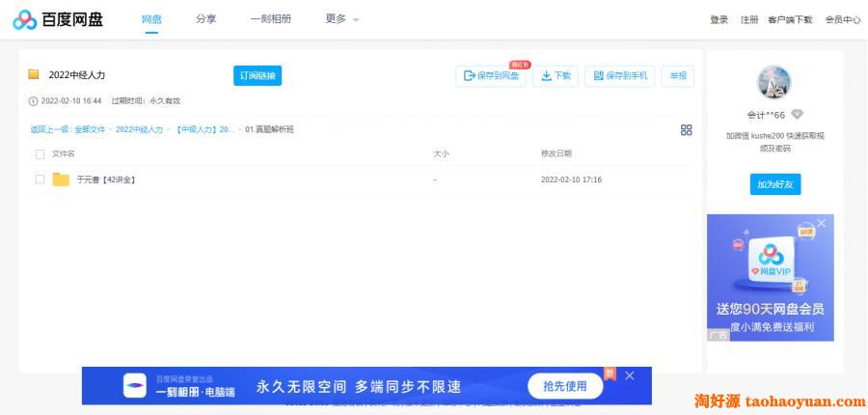Click the Baidu Netdisk logo
The image size is (868, 415).
58,19
